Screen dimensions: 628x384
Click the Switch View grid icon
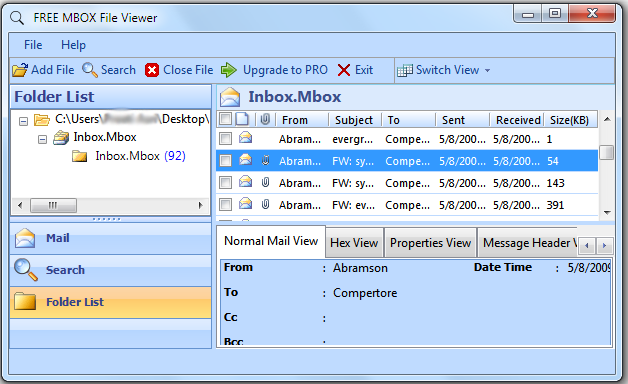click(405, 70)
